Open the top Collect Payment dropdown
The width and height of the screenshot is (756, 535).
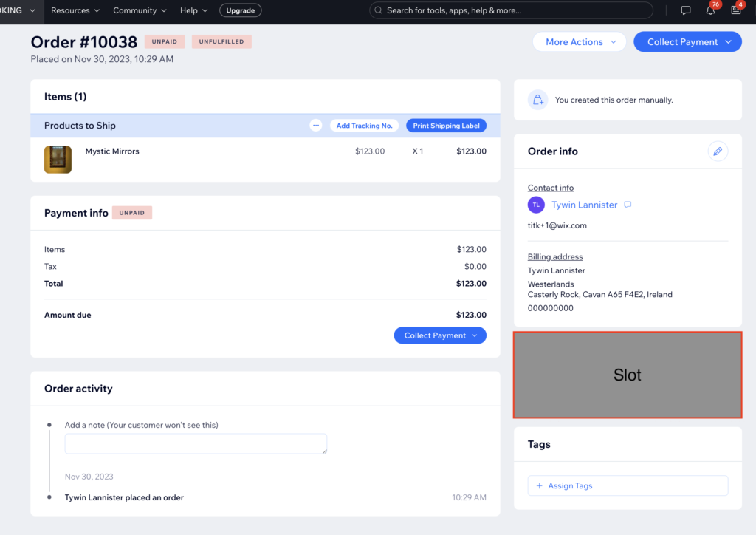687,42
